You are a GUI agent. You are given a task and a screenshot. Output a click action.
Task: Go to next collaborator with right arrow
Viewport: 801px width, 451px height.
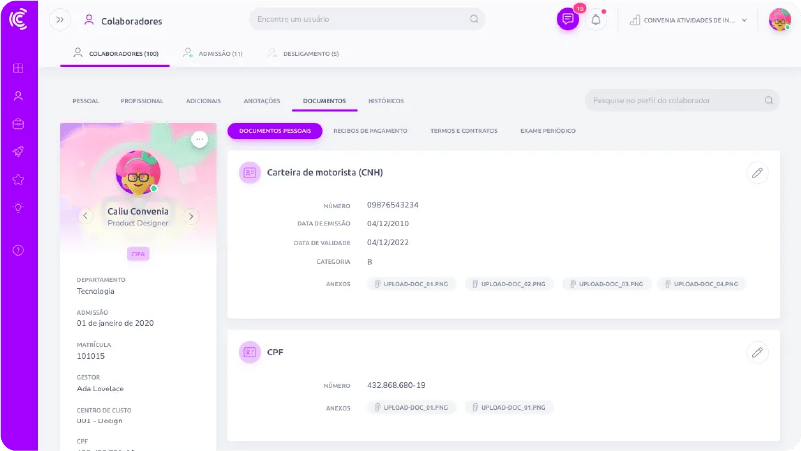coord(191,216)
